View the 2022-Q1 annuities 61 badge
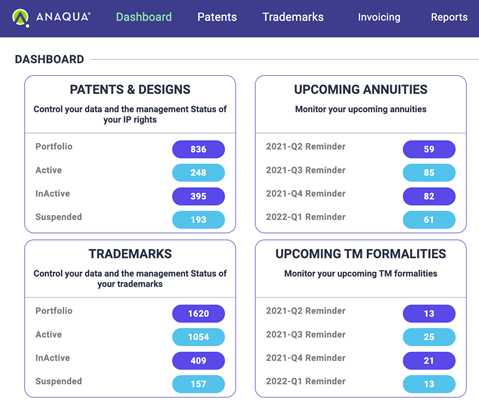The image size is (479, 414). click(x=429, y=220)
